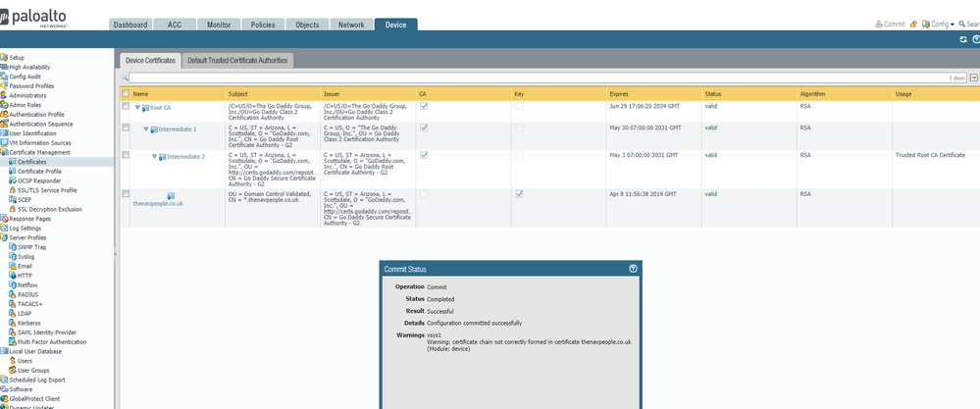The height and width of the screenshot is (409, 980).
Task: Check the Root CA row checkbox
Action: (x=126, y=107)
